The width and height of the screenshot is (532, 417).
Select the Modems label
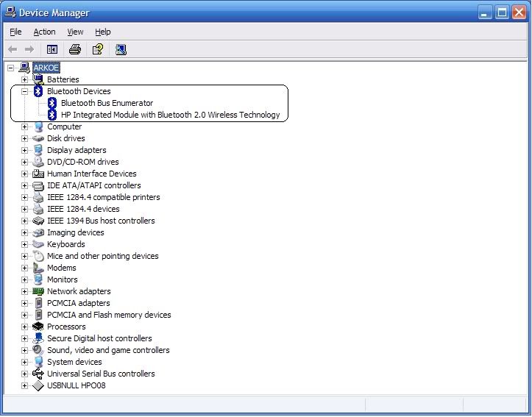click(x=61, y=268)
